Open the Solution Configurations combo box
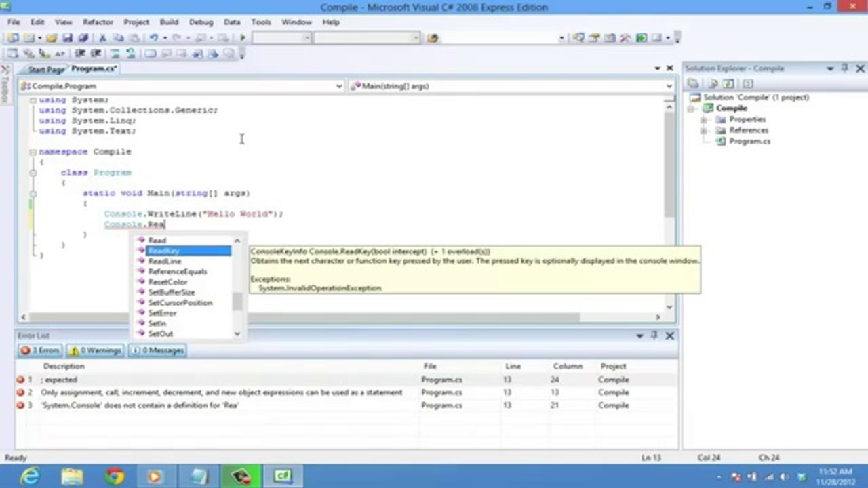Image resolution: width=868 pixels, height=488 pixels. 281,38
